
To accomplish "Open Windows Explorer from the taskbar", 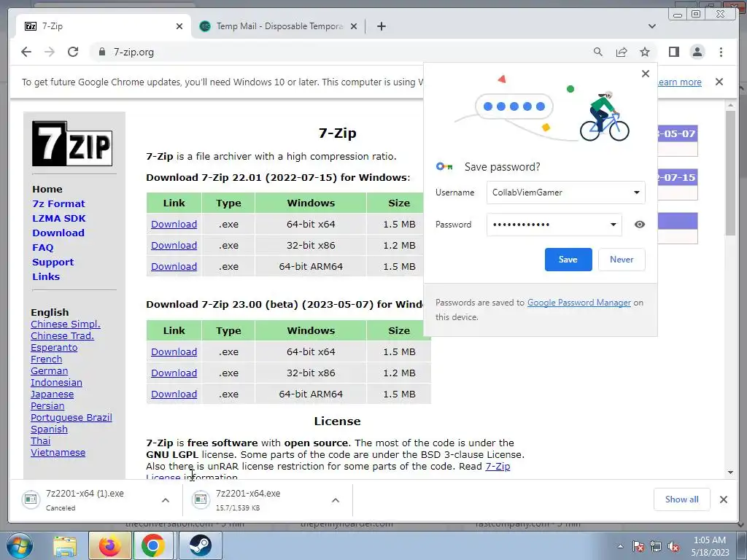I will (65, 545).
